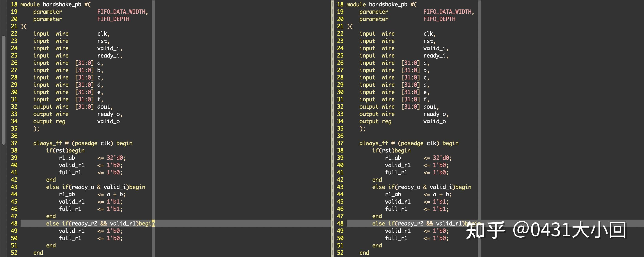The height and width of the screenshot is (257, 644).
Task: Click line number 18 in left pane
Action: point(14,5)
